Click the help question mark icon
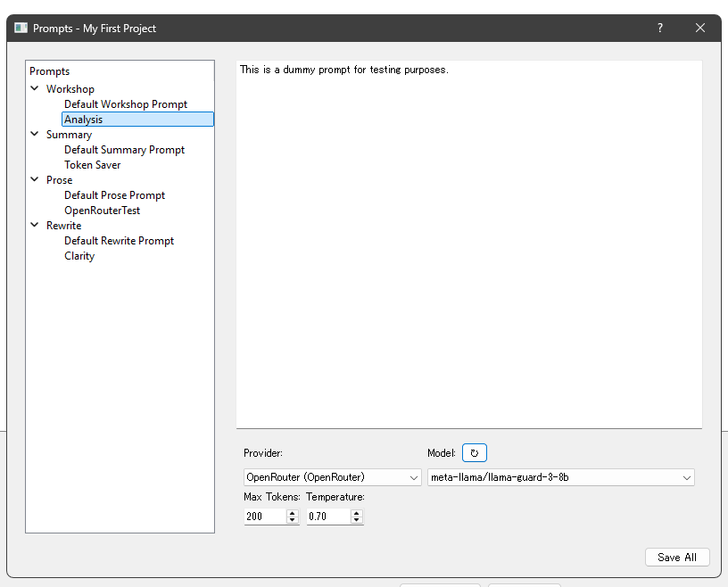 [x=660, y=28]
